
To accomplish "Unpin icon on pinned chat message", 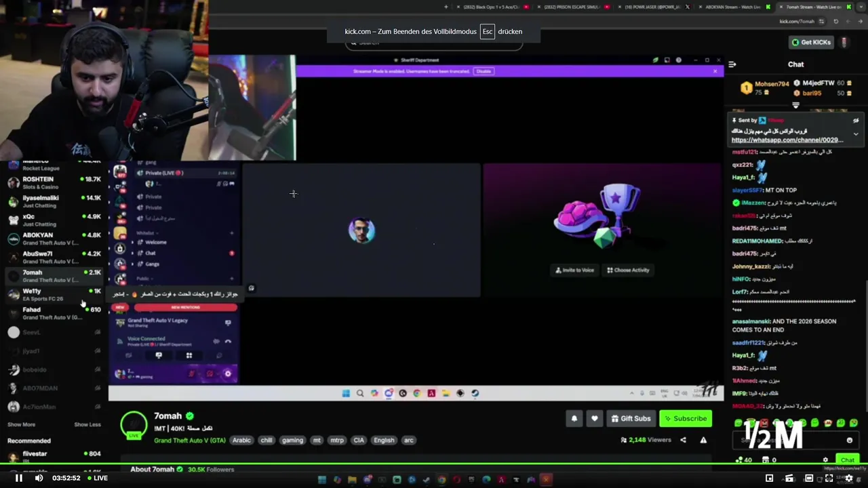I will tap(856, 120).
